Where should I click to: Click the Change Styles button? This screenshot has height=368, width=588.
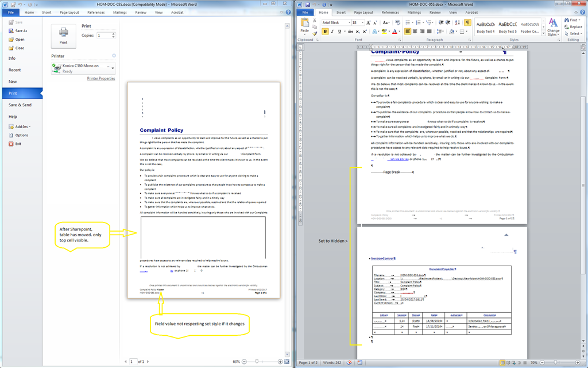(553, 27)
